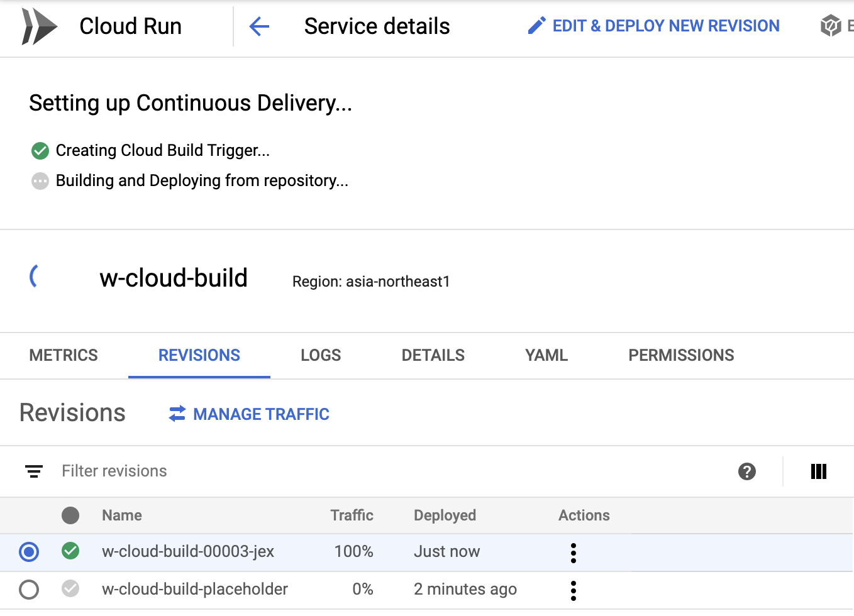The height and width of the screenshot is (616, 854).
Task: Select the w-cloud-build-placeholder radio button
Action: (x=29, y=590)
